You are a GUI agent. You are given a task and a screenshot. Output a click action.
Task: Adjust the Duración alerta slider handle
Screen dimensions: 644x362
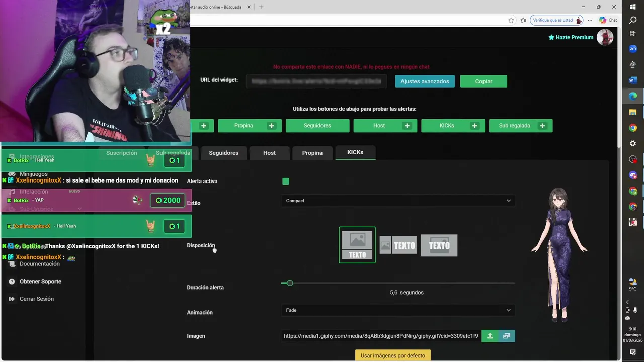click(x=290, y=283)
